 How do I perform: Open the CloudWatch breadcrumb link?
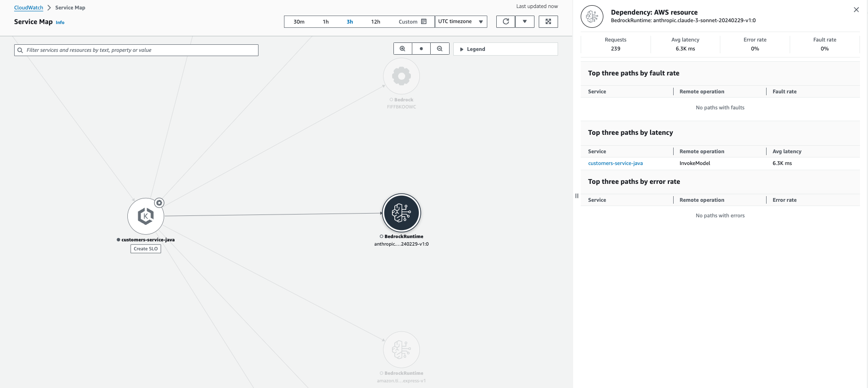pos(29,8)
